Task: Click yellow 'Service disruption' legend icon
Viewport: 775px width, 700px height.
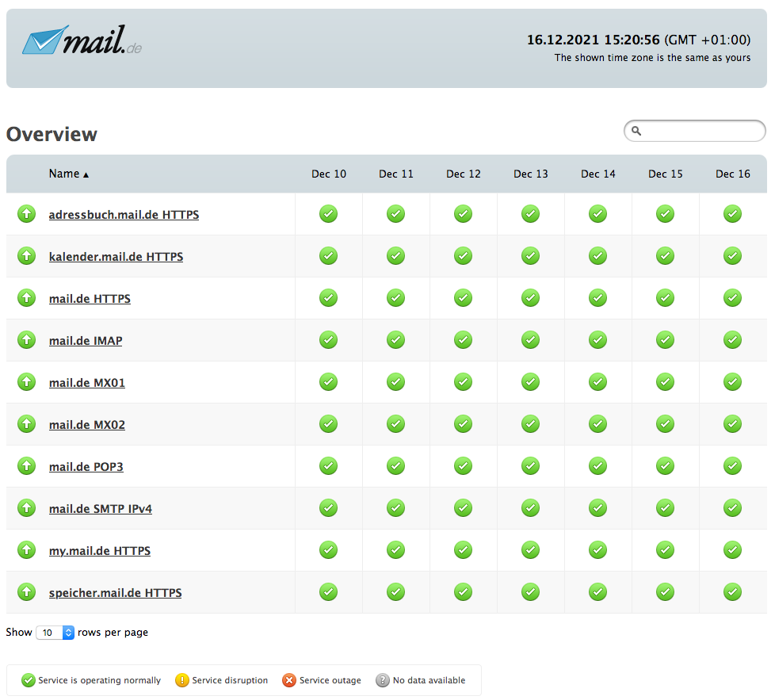Action: (x=182, y=680)
